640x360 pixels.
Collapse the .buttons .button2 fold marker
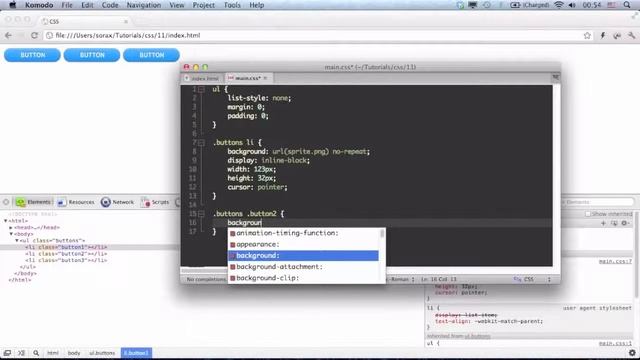click(x=201, y=214)
